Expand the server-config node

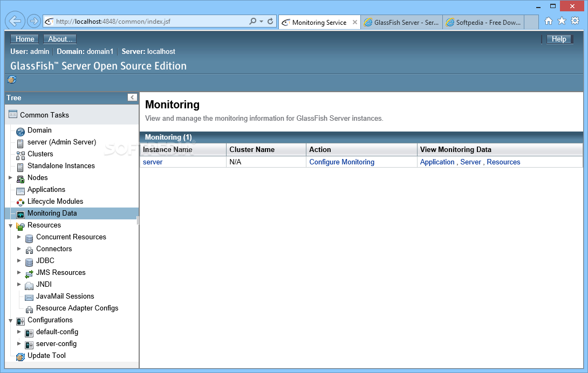point(19,344)
